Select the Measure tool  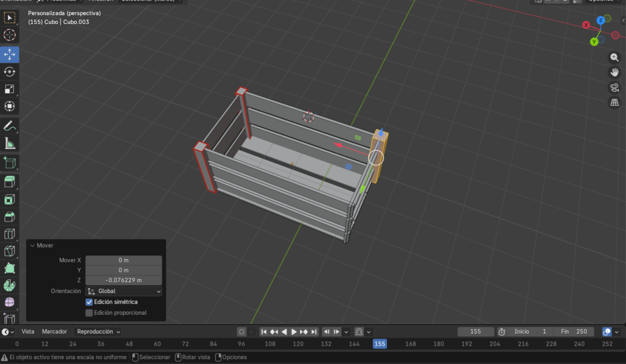(10, 144)
